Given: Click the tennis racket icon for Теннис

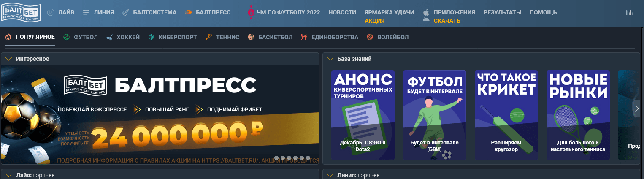Looking at the screenshot, I should [x=208, y=37].
